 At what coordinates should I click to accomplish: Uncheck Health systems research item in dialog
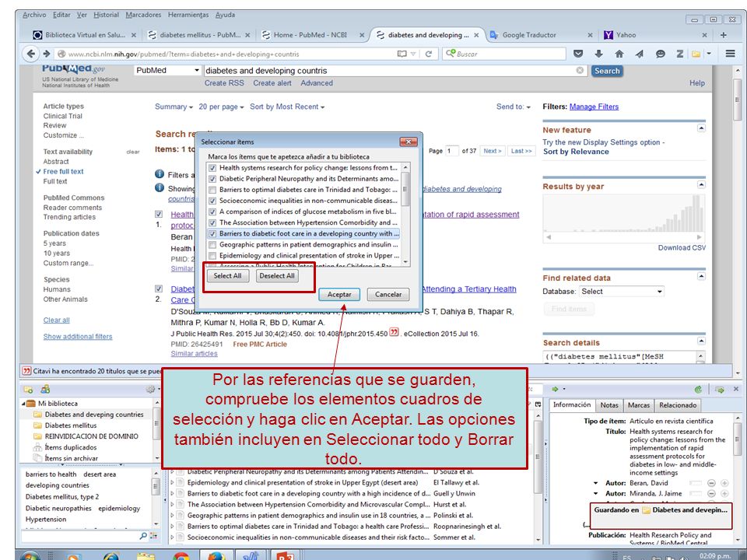point(212,168)
